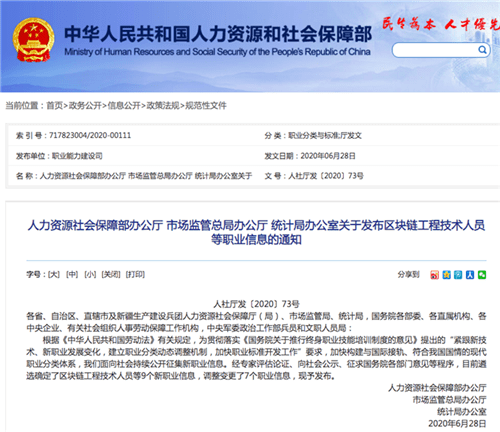Viewport: 500px width, 432px height.
Task: Click the red calligraphy slogan
Action: (441, 24)
